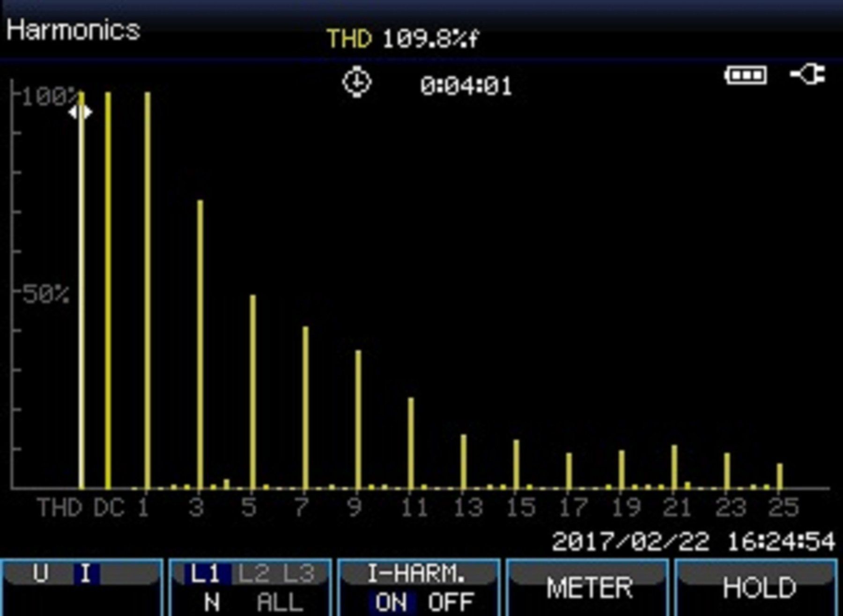The width and height of the screenshot is (843, 616).
Task: Select the 21st harmonic bar
Action: click(x=674, y=467)
